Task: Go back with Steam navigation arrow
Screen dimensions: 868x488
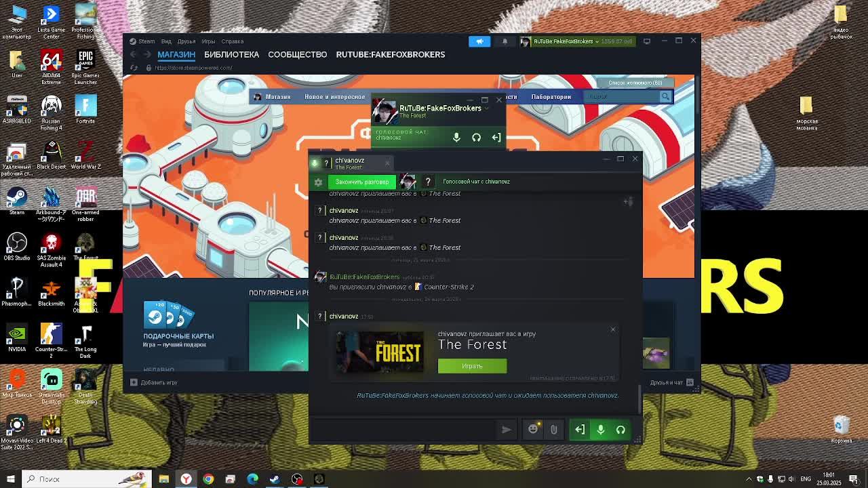Action: point(133,54)
